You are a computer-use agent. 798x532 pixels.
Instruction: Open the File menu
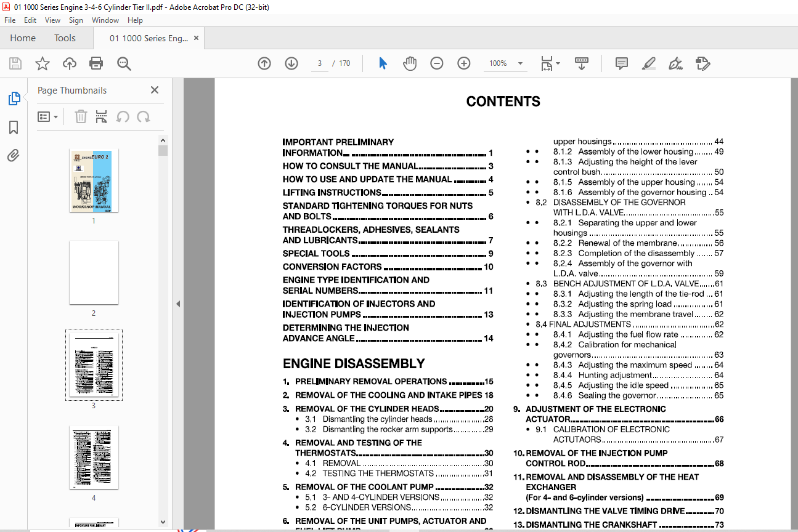pos(10,20)
